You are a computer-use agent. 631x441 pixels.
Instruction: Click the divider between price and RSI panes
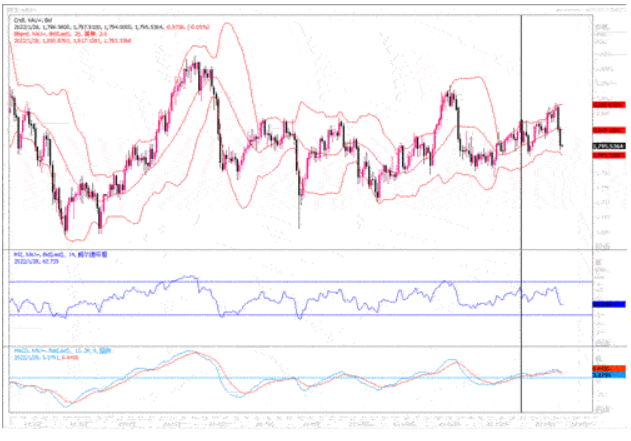[300, 248]
